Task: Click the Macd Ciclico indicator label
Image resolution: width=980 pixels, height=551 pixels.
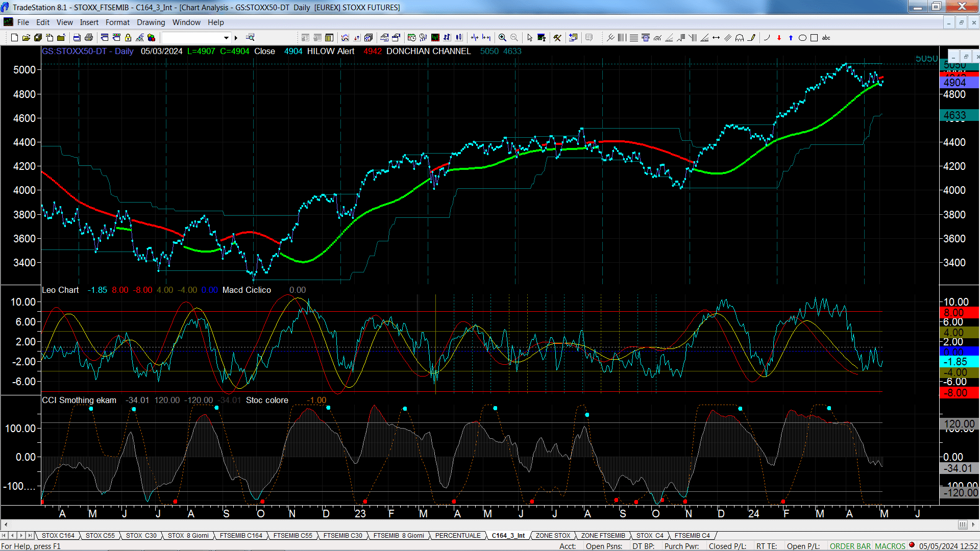Action: tap(247, 290)
